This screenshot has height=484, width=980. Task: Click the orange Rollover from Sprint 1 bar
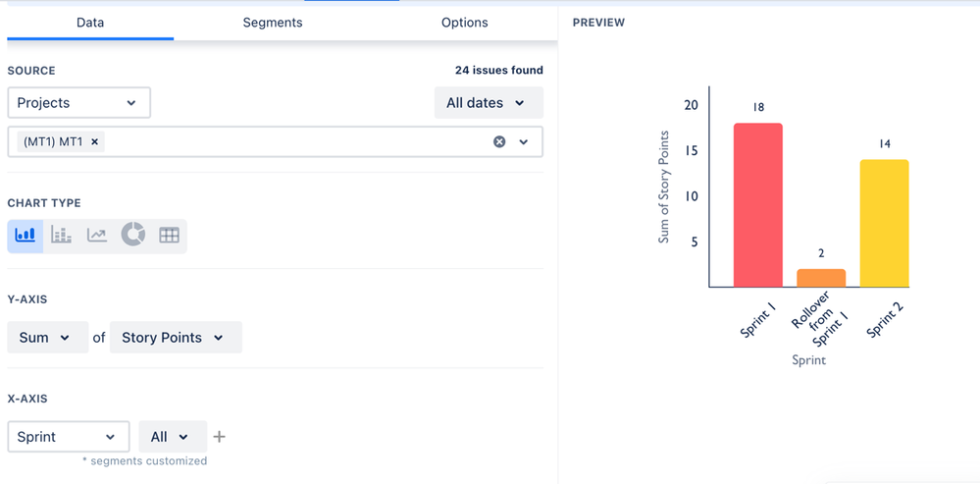(821, 278)
